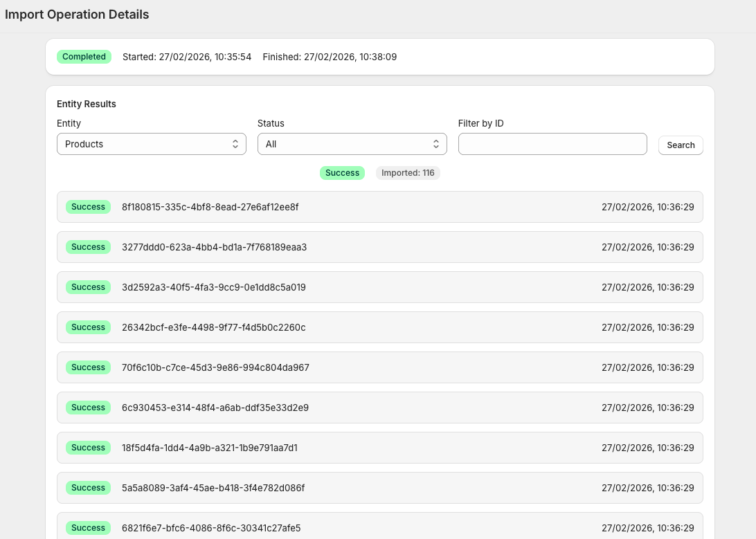The image size is (756, 539).
Task: Select row 18f5d4fa-1dd4-4a9b-a321-1b9e791aa7d1
Action: [380, 448]
